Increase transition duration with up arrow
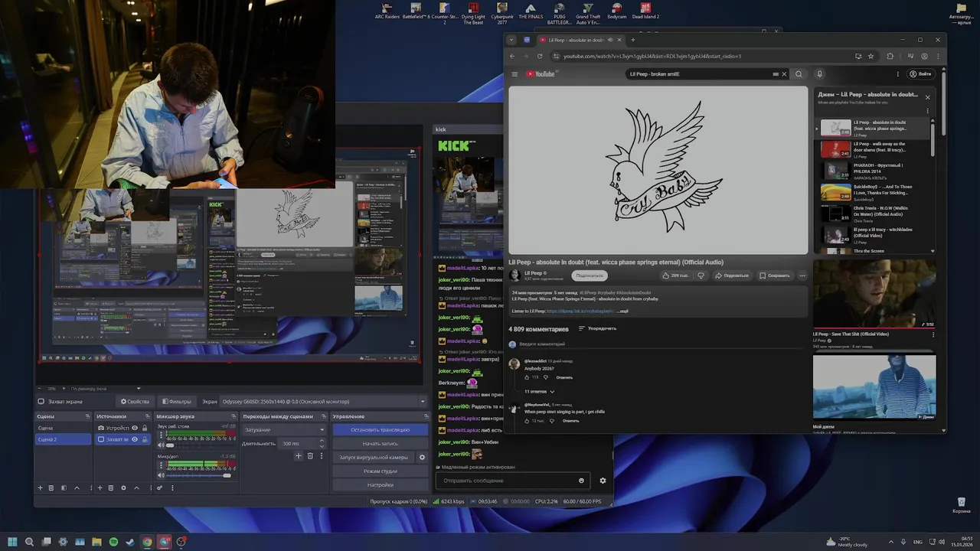980x551 pixels. (322, 442)
